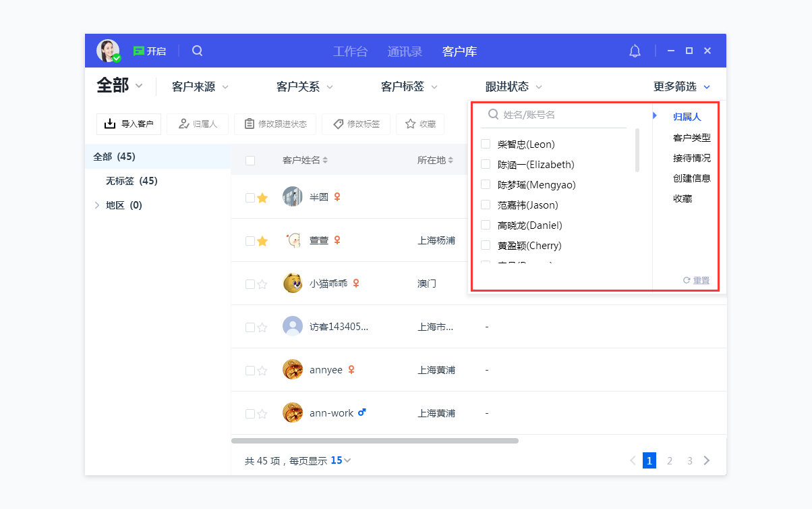Open the 客户标签 filter dropdown
Image resolution: width=812 pixels, height=509 pixels.
[x=409, y=87]
